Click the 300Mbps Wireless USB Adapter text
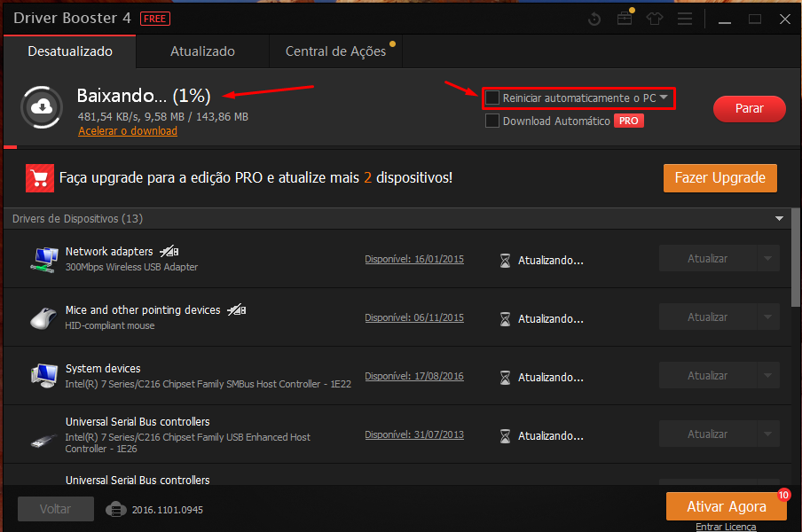 [131, 267]
